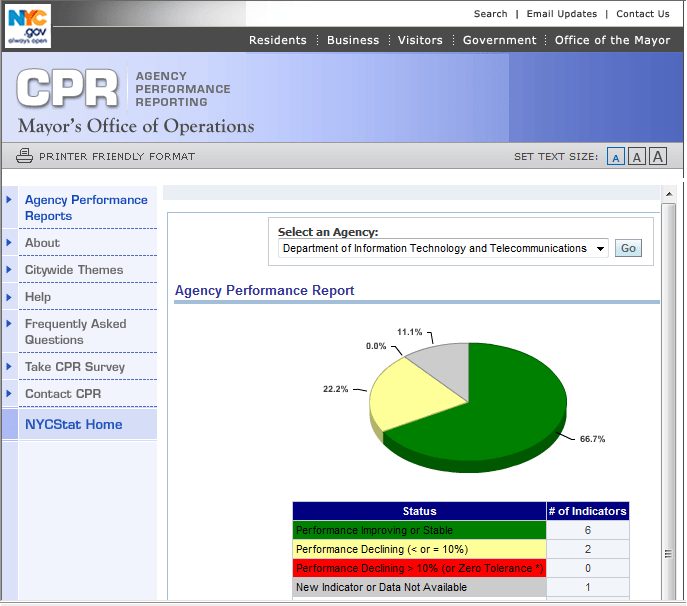Image resolution: width=687 pixels, height=606 pixels.
Task: Open the Contact CPR sidebar item
Action: click(x=63, y=394)
